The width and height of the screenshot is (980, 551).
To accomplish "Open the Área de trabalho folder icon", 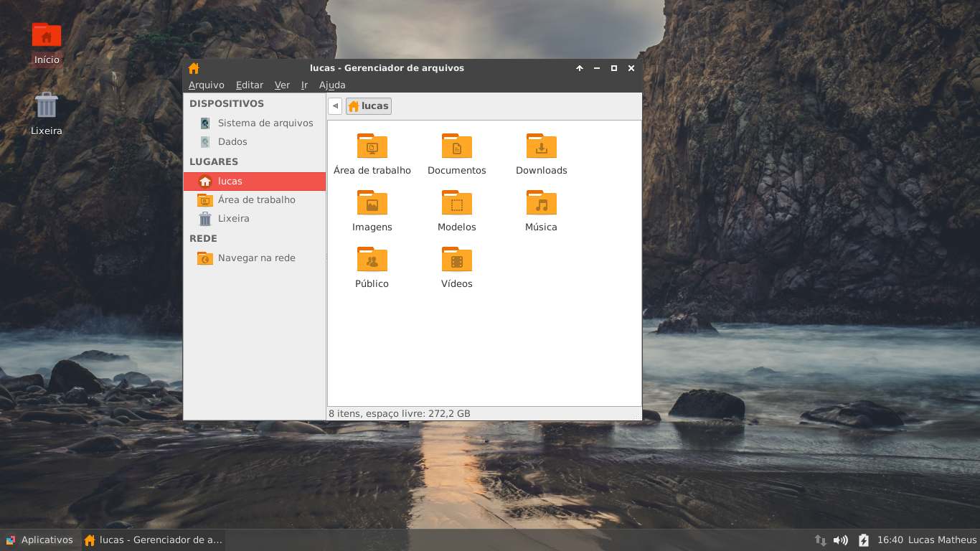I will click(372, 146).
